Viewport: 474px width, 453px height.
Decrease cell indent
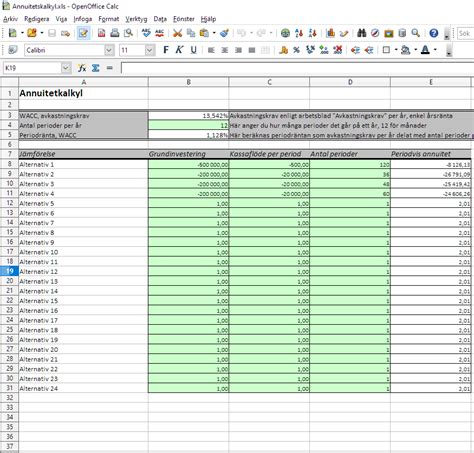tap(355, 50)
